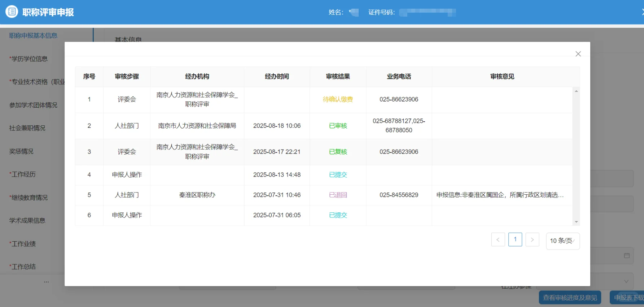Click the sidebar ellipsis more icon

pos(46,282)
